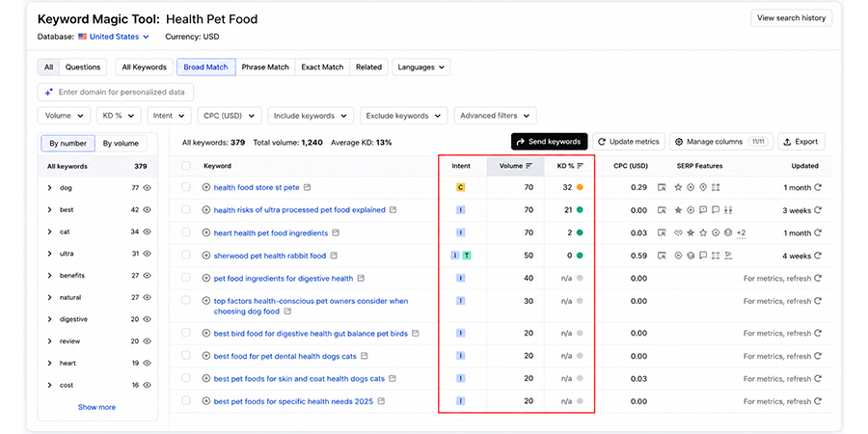Open the Intent filter dropdown

coord(170,116)
